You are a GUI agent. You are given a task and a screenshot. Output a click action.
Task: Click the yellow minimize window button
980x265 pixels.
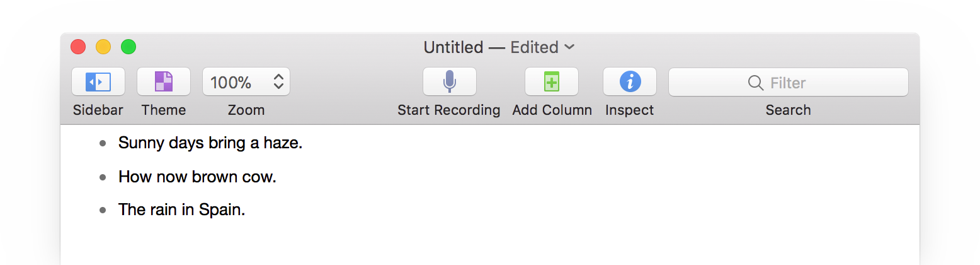tap(103, 47)
